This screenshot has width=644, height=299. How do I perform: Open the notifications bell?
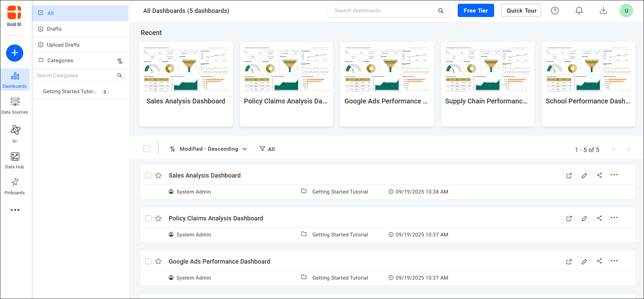579,11
